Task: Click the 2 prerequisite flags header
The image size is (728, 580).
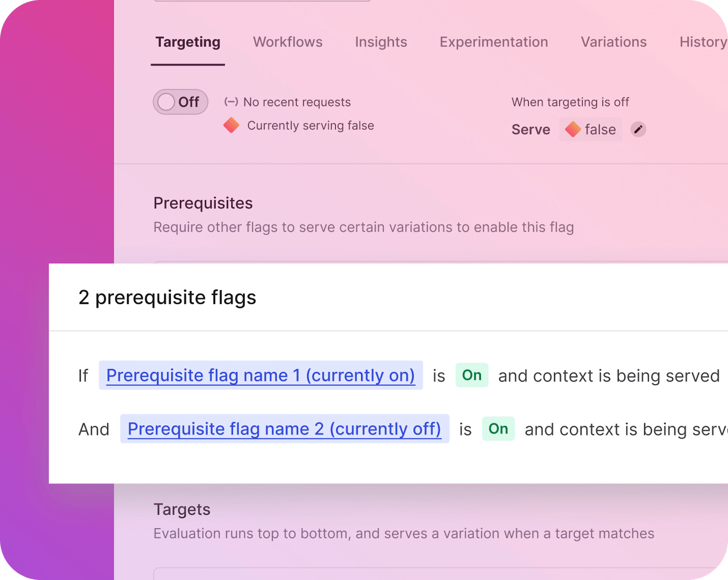Action: pyautogui.click(x=167, y=298)
